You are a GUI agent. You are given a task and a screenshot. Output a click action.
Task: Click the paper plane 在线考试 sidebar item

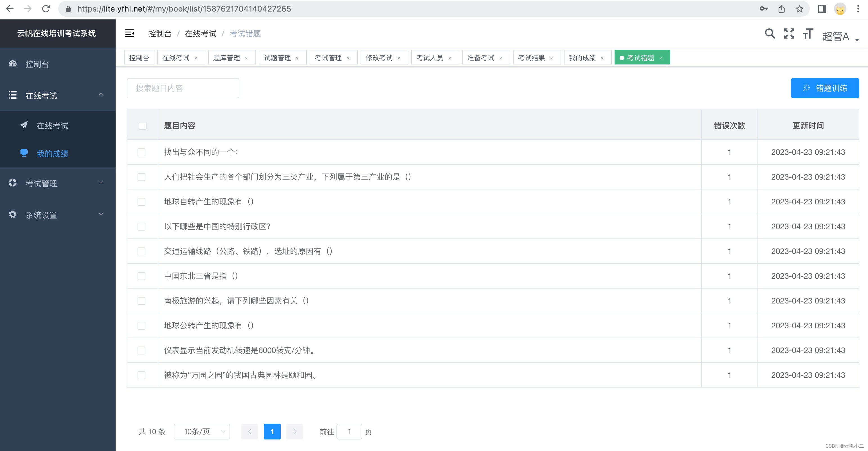click(52, 126)
